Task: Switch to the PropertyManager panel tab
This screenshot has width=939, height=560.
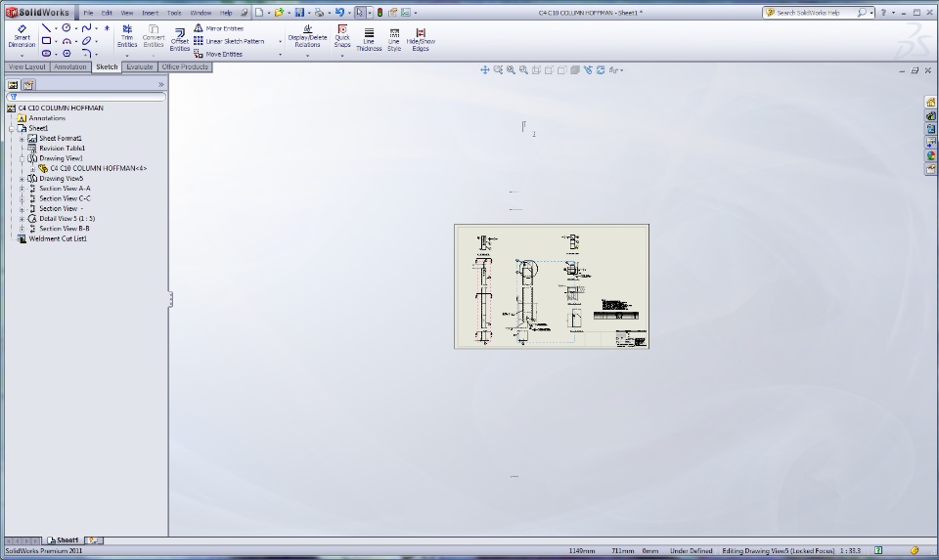Action: [x=28, y=85]
